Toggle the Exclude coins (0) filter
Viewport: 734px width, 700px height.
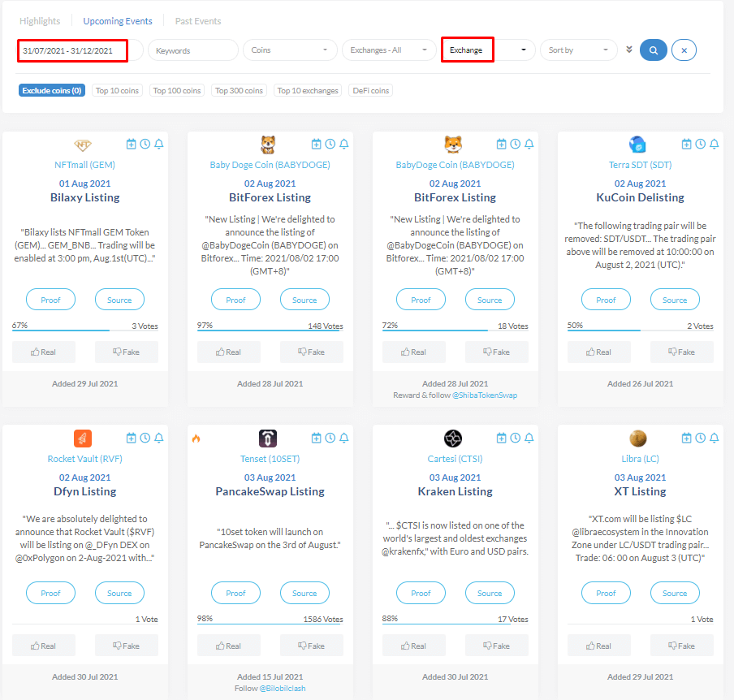(x=52, y=90)
